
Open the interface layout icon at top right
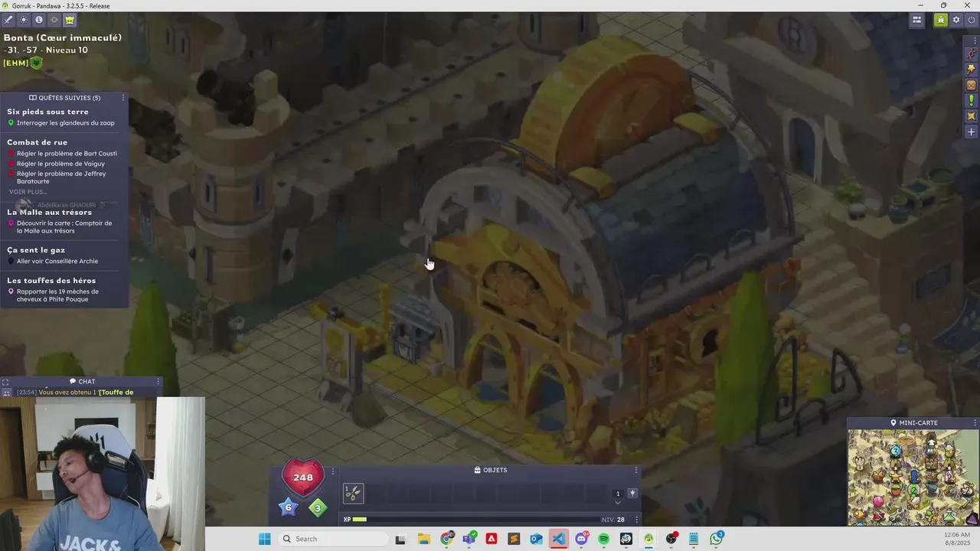point(916,20)
